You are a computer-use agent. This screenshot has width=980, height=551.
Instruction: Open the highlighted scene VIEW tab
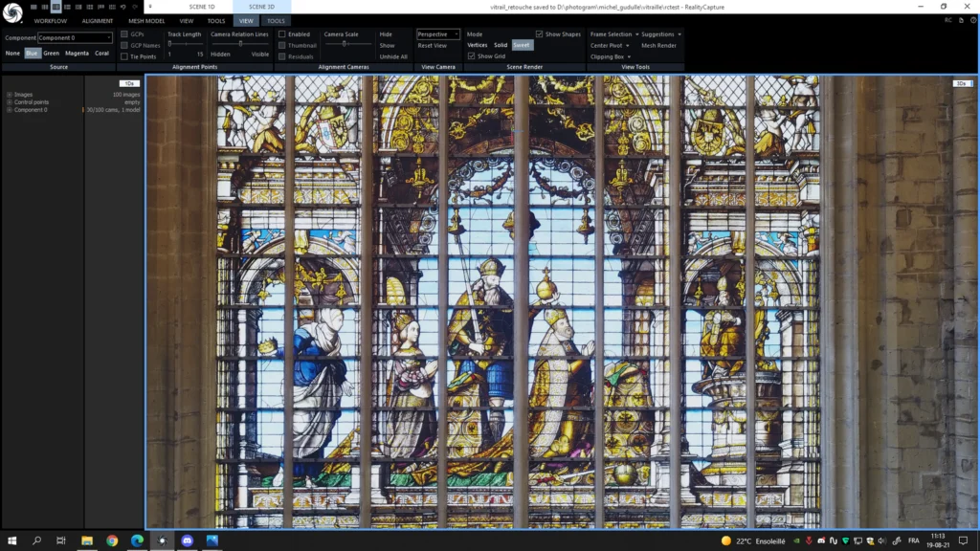[x=246, y=21]
